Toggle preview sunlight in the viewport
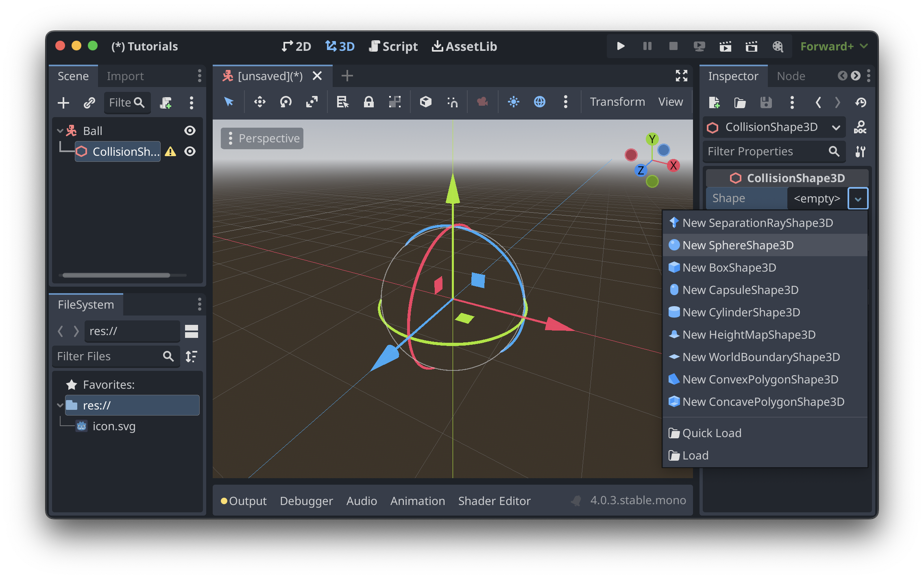This screenshot has height=579, width=924. (514, 102)
